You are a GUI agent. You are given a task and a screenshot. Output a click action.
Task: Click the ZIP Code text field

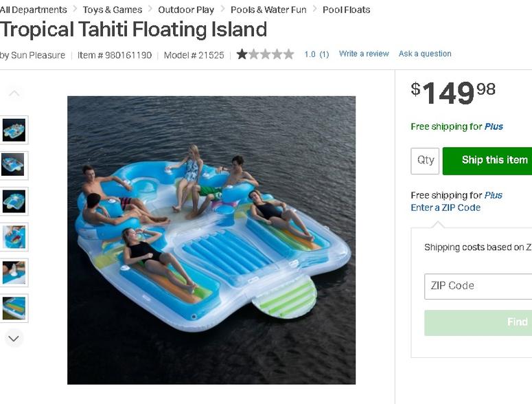click(x=478, y=287)
